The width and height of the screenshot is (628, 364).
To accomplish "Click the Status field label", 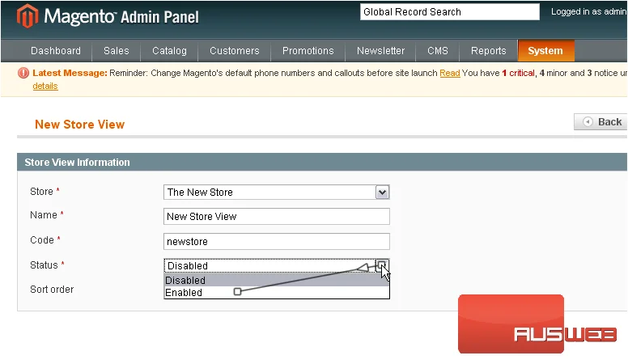I will (x=44, y=265).
